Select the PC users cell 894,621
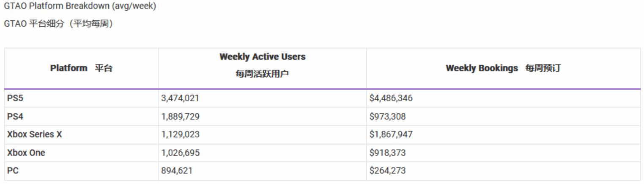 tap(178, 171)
